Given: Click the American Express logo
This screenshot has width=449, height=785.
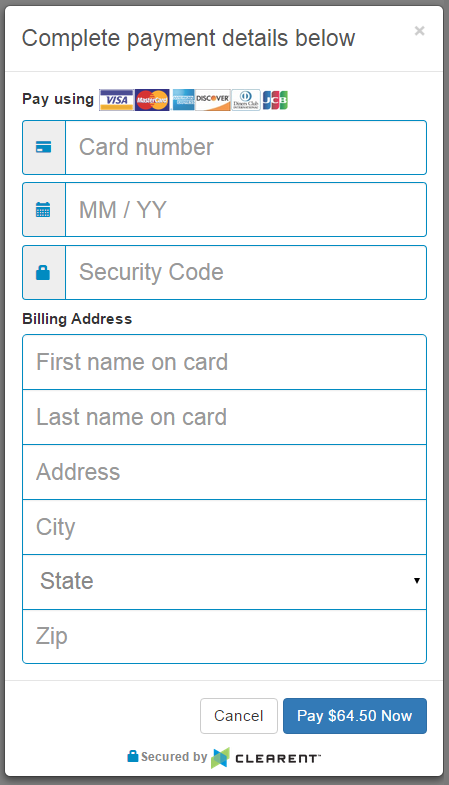Looking at the screenshot, I should pyautogui.click(x=183, y=100).
